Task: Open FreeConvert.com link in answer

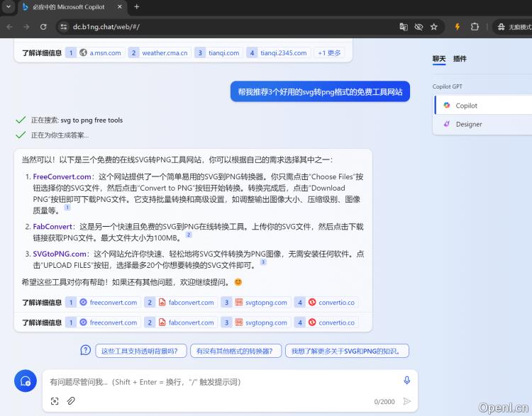Action: [62, 176]
